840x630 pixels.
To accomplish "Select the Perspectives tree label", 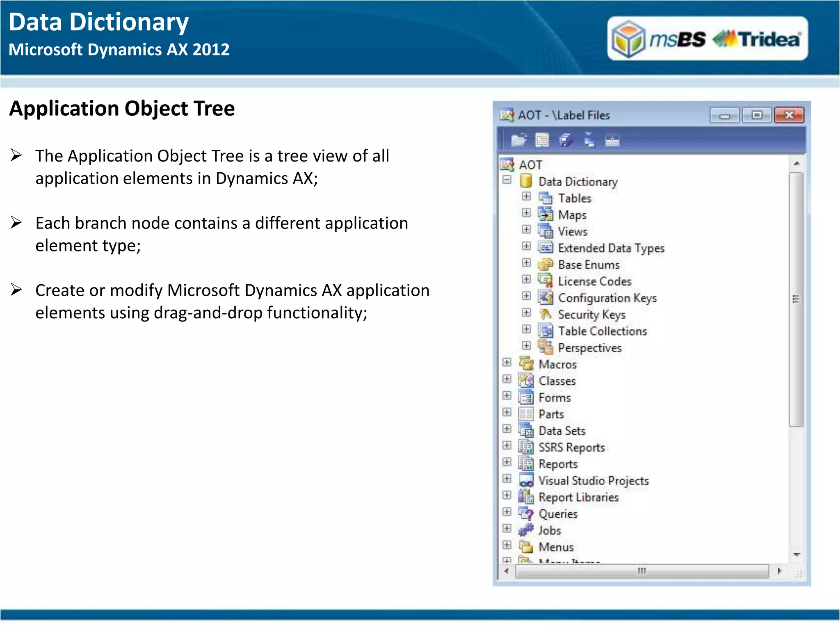I will click(x=590, y=348).
